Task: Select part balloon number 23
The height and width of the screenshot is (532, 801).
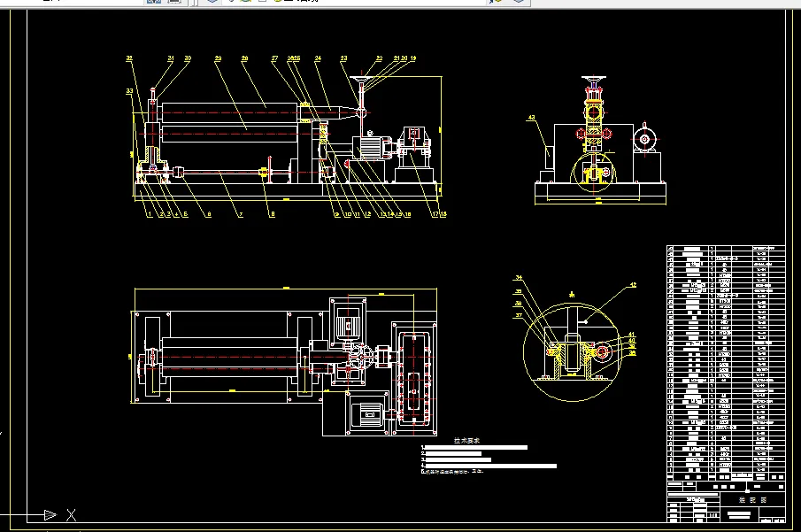Action: point(343,58)
